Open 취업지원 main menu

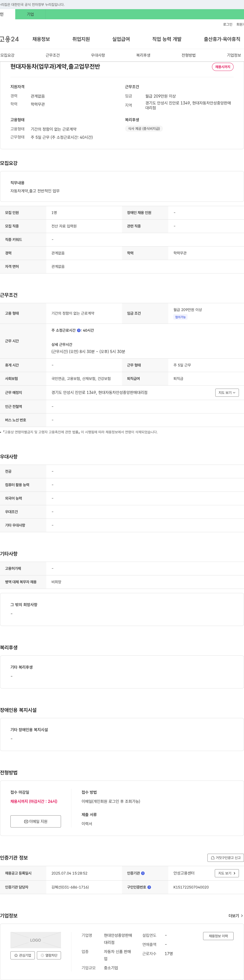coord(81,39)
